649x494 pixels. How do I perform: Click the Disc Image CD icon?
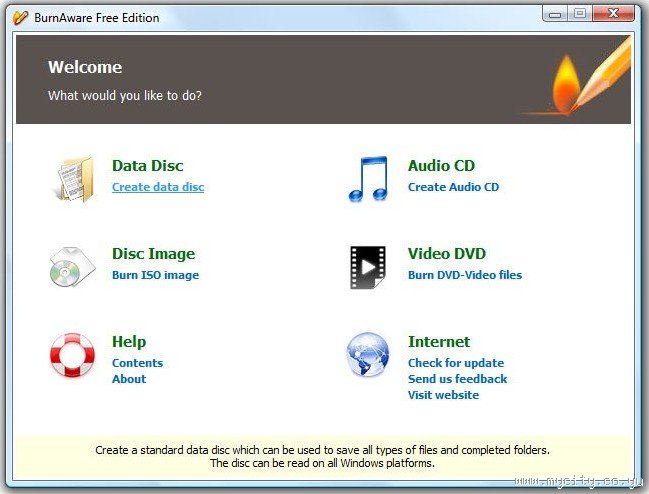pos(72,267)
